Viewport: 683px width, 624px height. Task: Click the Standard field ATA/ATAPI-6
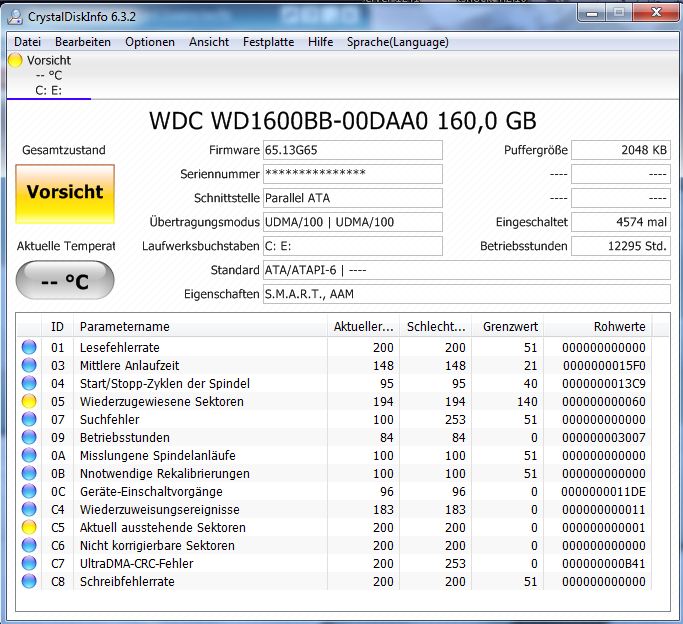467,270
